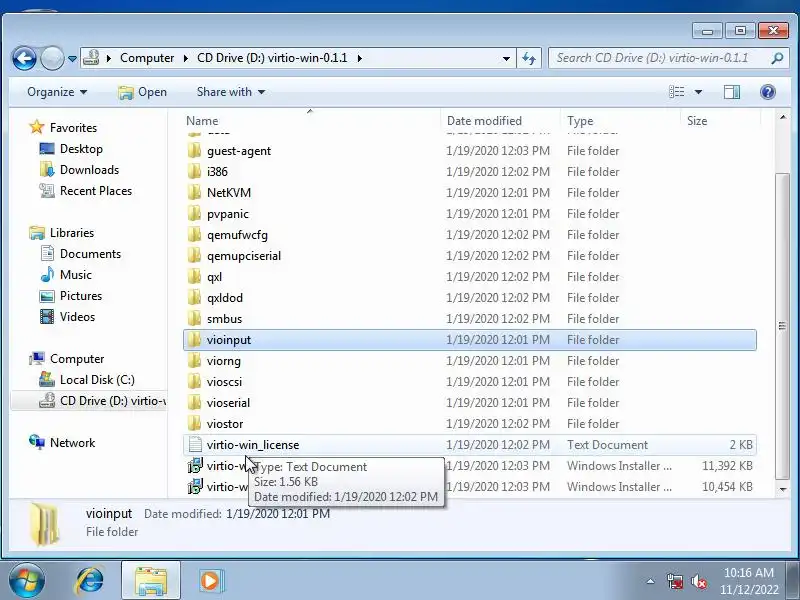Click the file list vertical scrollbar thumb
The height and width of the screenshot is (600, 800).
[x=782, y=326]
